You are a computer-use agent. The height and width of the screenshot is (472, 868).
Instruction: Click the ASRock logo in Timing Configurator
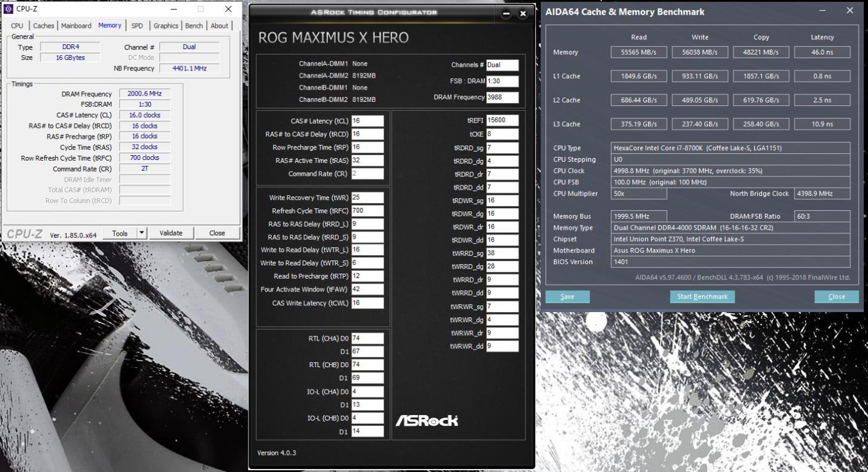click(x=427, y=420)
